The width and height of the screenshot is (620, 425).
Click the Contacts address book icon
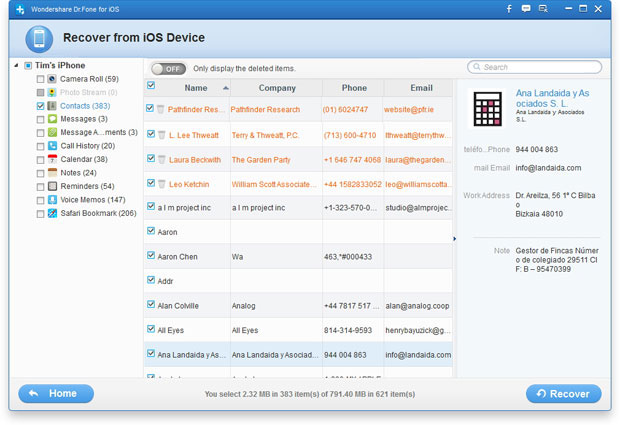(52, 106)
